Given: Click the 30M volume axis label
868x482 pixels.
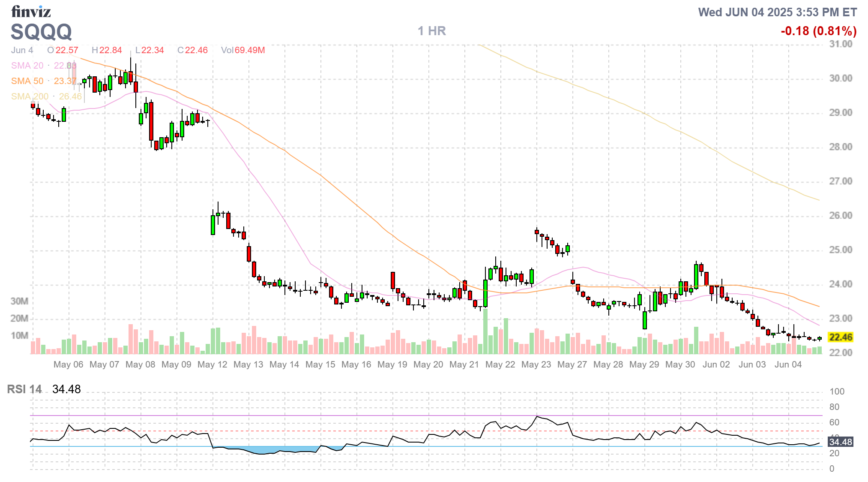Looking at the screenshot, I should pos(19,301).
